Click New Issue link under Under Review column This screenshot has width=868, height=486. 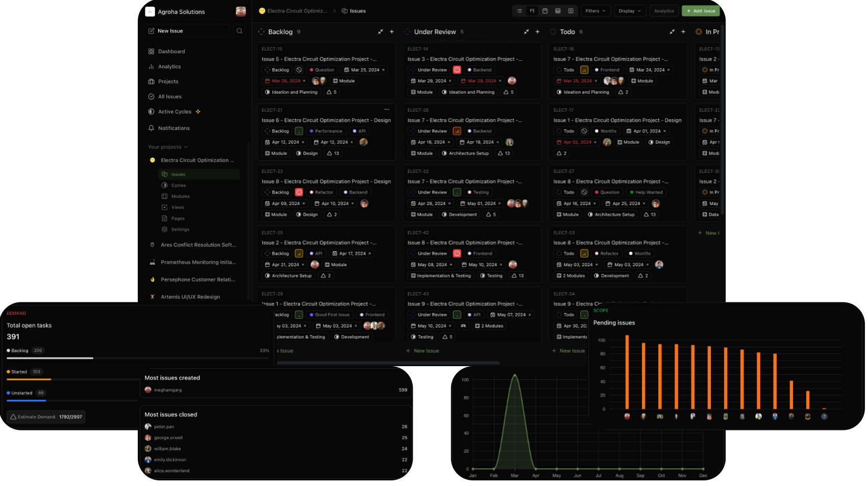(x=423, y=351)
